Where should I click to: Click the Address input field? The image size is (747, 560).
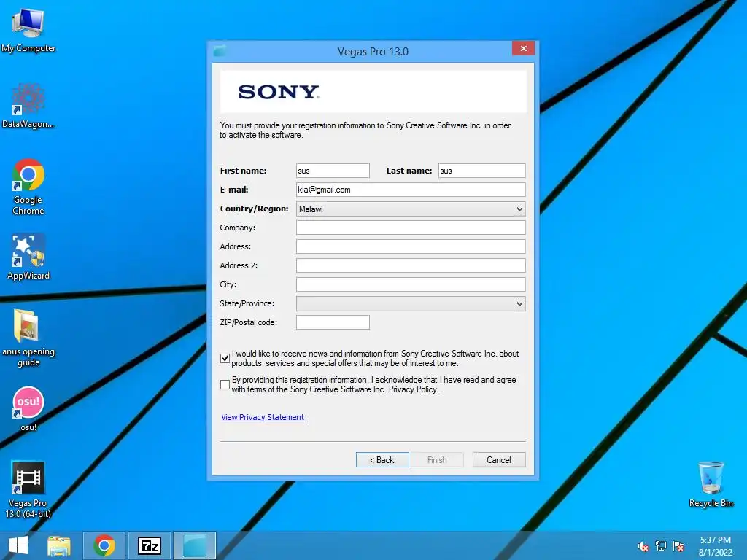point(411,246)
